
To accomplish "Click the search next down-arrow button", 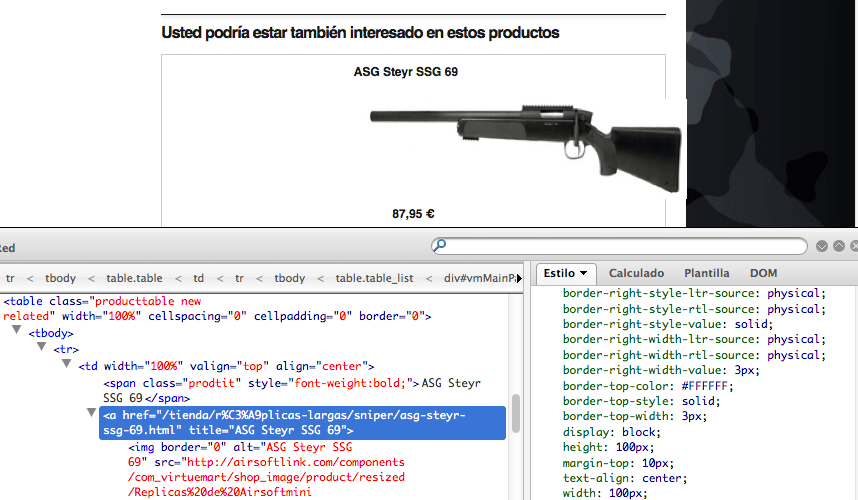I will tap(821, 246).
